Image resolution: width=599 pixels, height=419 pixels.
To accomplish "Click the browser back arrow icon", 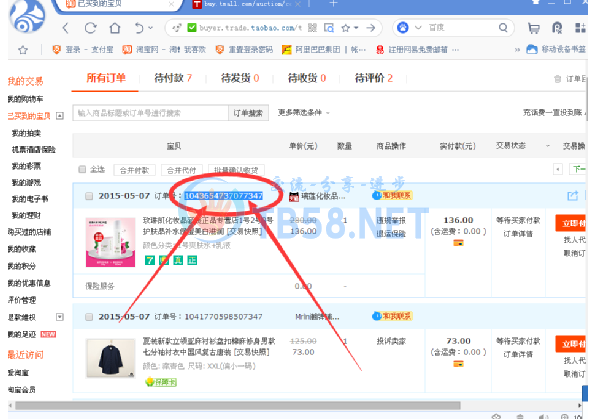I will pos(66,28).
